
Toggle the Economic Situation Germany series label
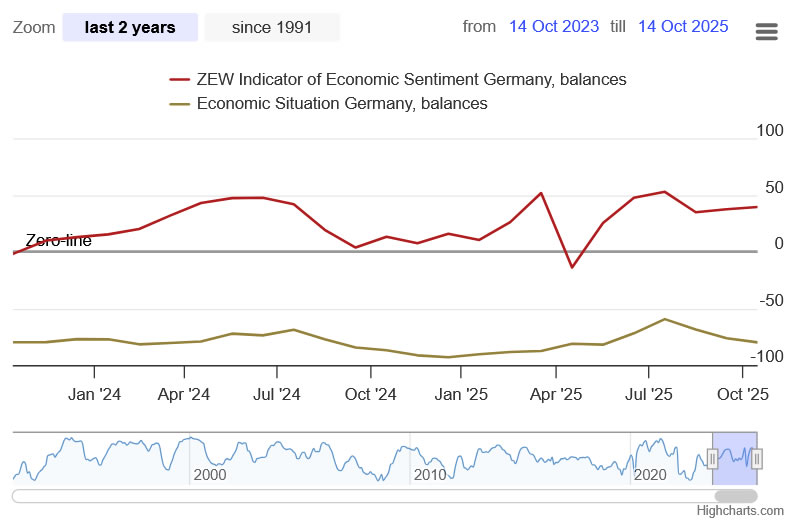click(342, 103)
